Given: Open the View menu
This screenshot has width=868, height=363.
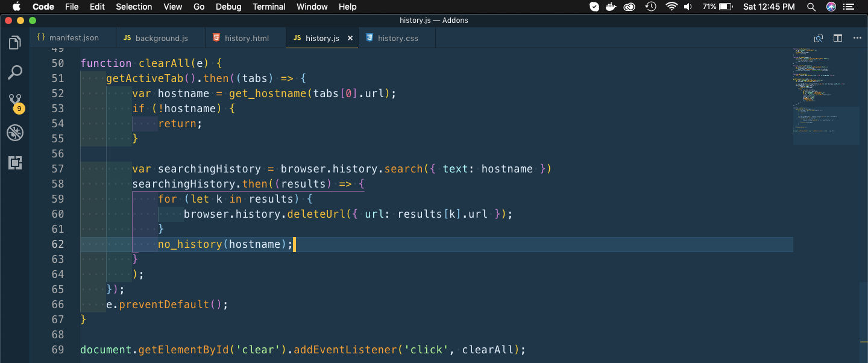Looking at the screenshot, I should click(173, 7).
